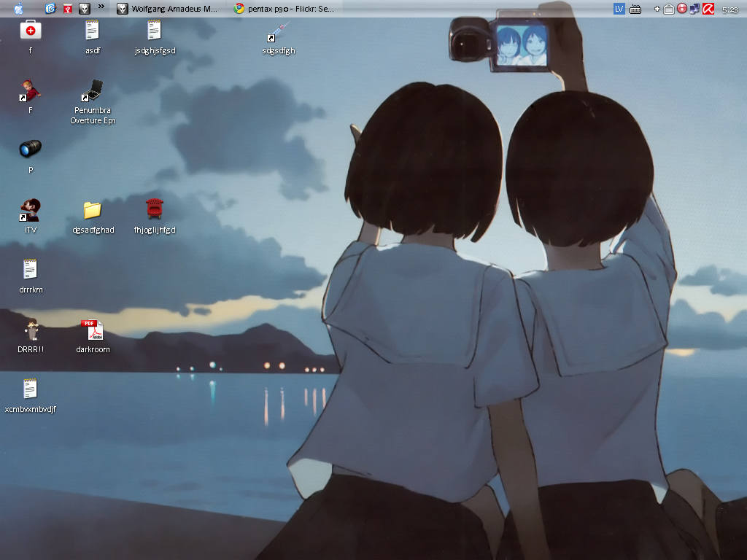Select the darkroom PDF file icon

93,330
